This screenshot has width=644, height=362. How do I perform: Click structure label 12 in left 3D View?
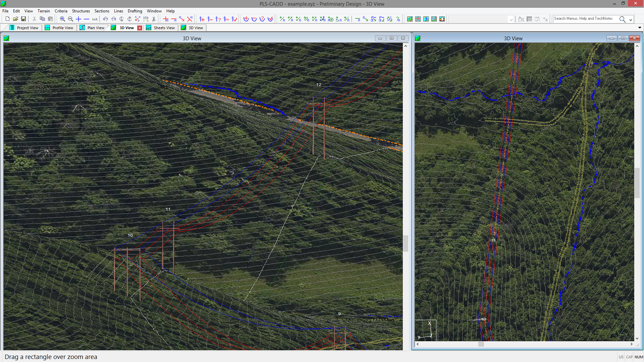(x=319, y=84)
